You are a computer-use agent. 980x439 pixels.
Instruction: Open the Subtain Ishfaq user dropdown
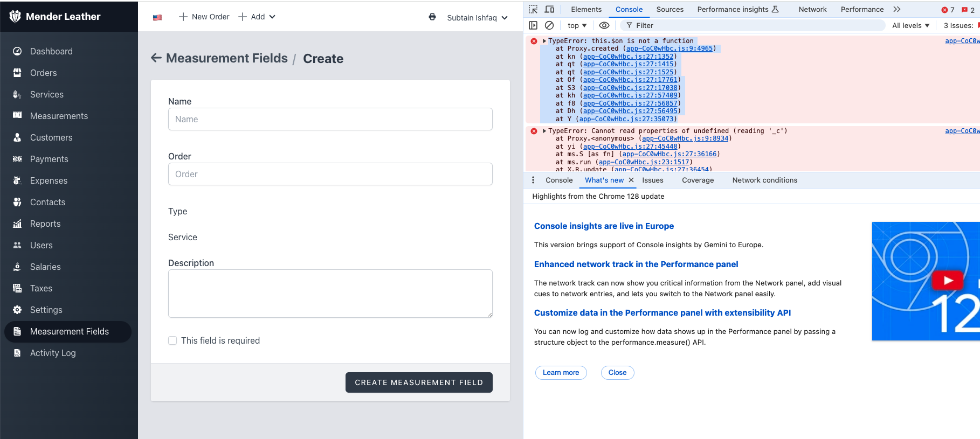click(477, 18)
